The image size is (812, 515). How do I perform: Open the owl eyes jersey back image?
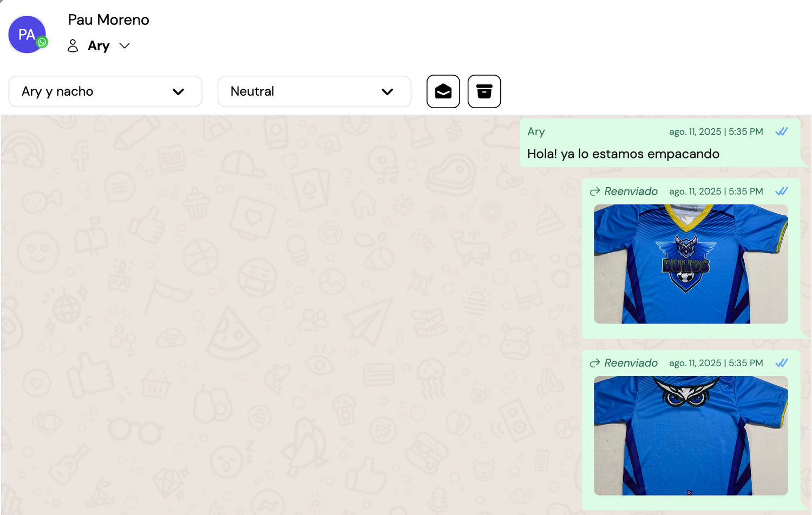coord(691,435)
